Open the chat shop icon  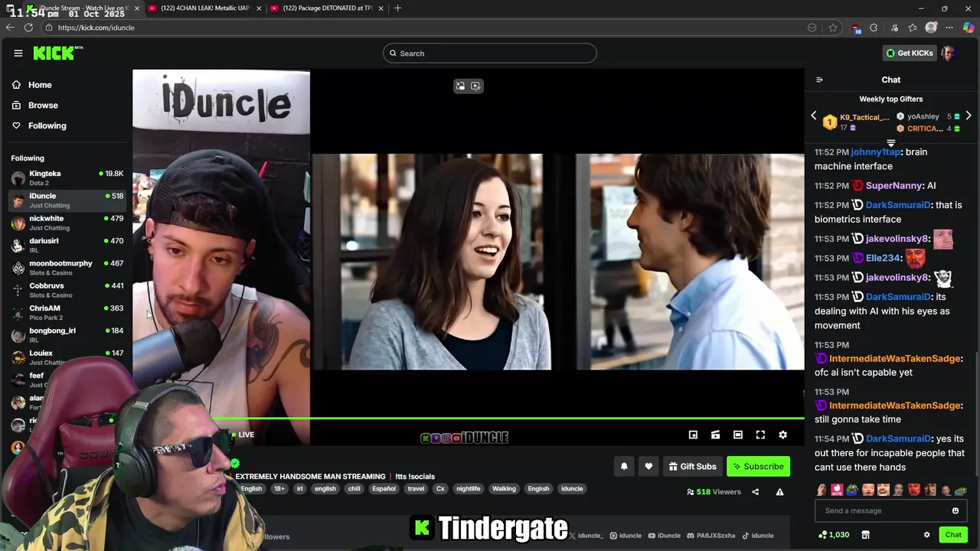(865, 535)
